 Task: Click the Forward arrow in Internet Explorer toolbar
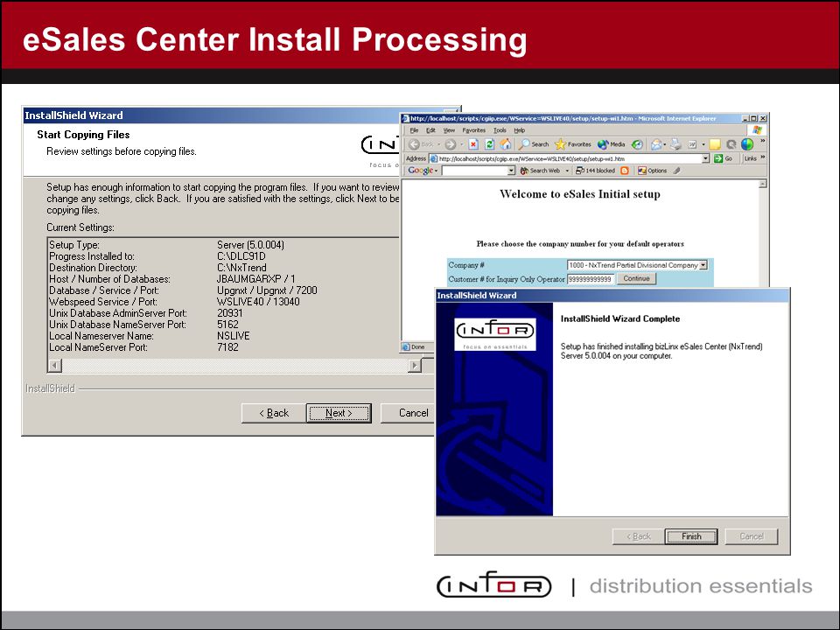[x=451, y=144]
